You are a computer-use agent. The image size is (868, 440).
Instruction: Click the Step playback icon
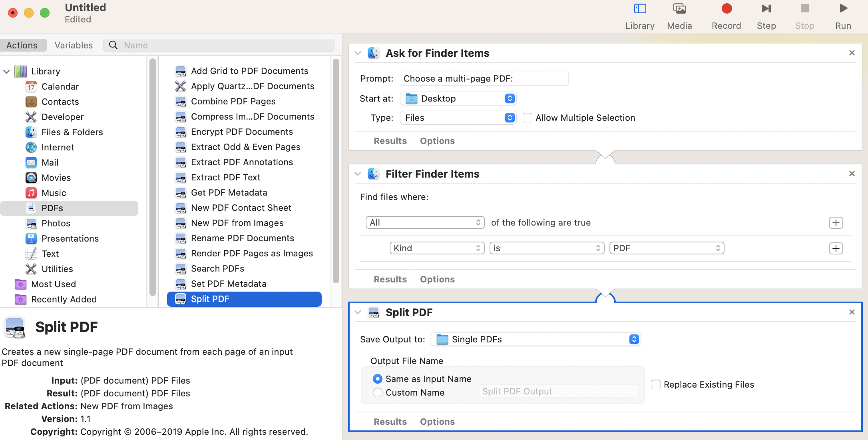tap(766, 8)
